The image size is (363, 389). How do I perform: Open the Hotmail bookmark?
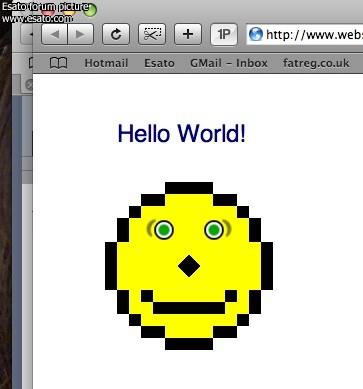click(106, 63)
